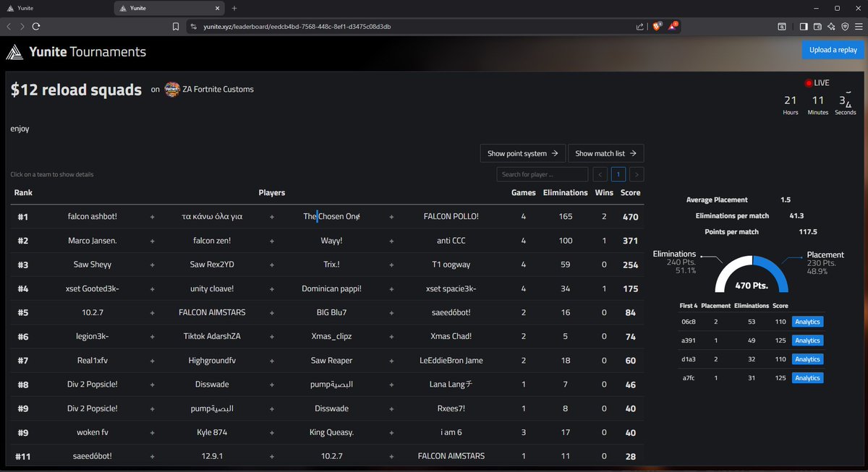Click ZA Fortnite Customs server name
This screenshot has height=472, width=868.
coord(218,90)
